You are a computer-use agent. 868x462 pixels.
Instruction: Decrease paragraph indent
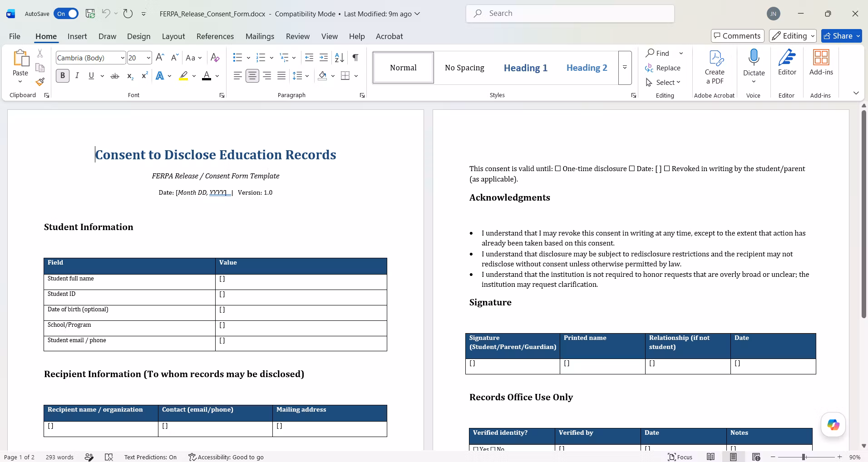[x=309, y=58]
